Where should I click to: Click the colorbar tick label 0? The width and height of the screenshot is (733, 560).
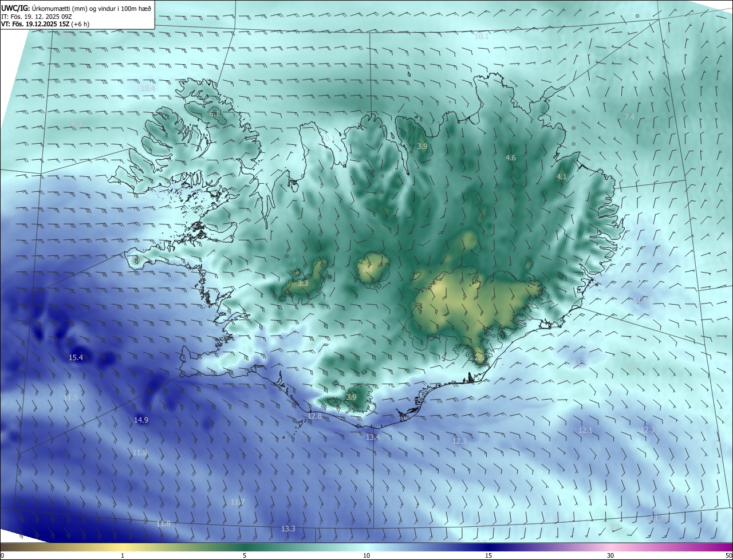pos(2,555)
